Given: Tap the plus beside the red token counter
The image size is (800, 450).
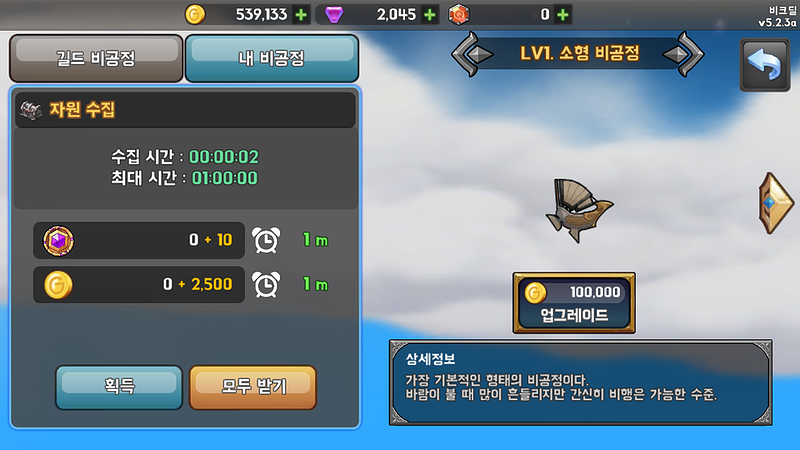Looking at the screenshot, I should click(563, 15).
